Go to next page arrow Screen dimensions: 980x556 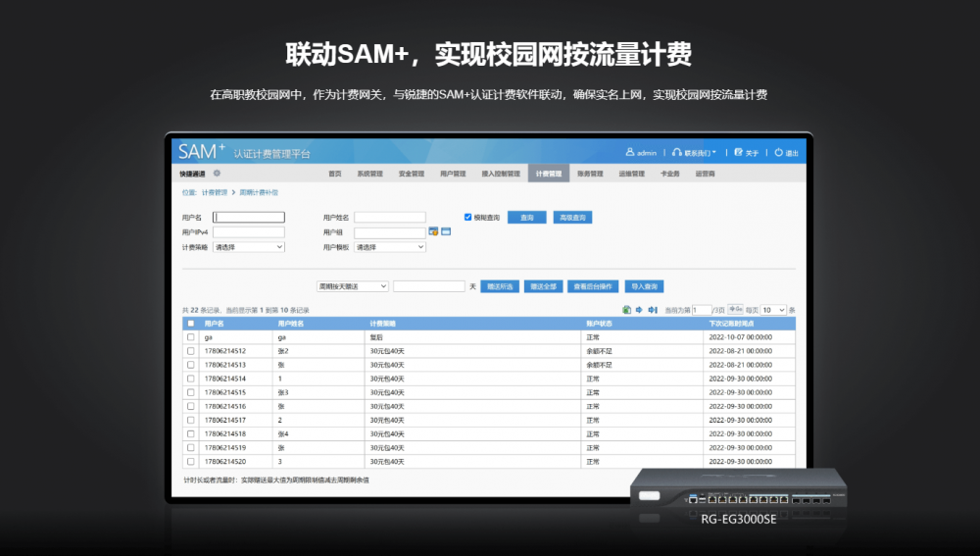pyautogui.click(x=639, y=310)
